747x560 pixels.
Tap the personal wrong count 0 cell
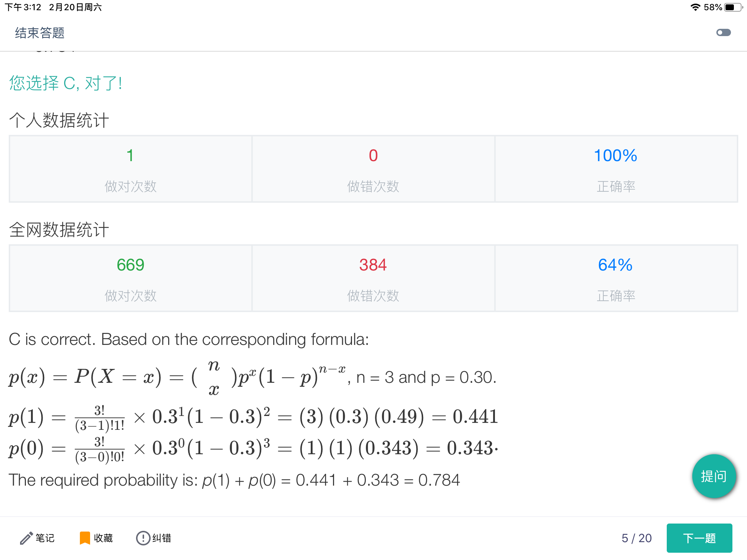point(373,169)
